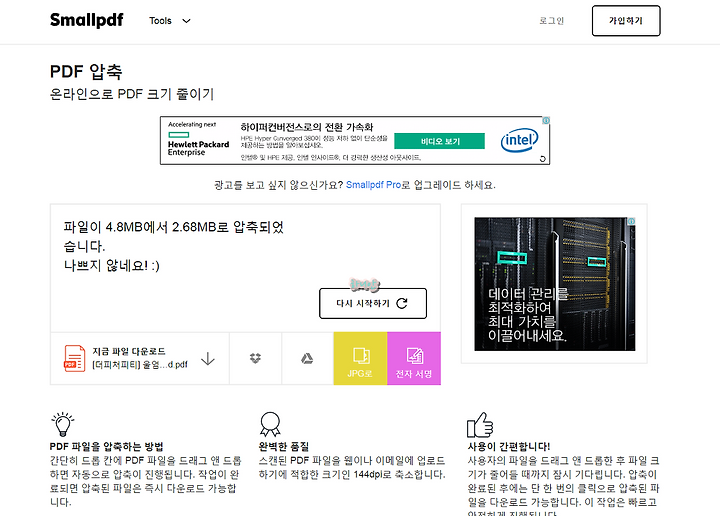Click the award ribbon icon
The width and height of the screenshot is (720, 516).
(270, 424)
